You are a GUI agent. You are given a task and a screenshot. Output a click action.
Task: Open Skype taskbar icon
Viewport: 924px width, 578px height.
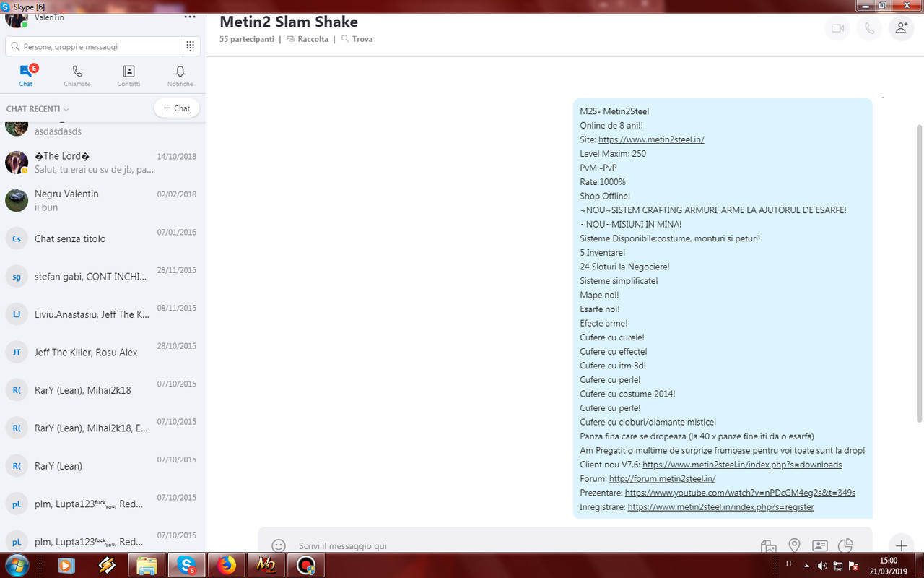186,565
